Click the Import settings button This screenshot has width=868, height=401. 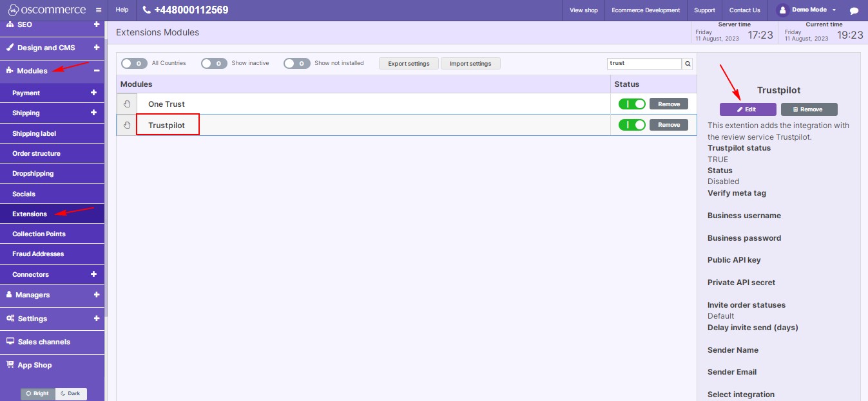click(x=470, y=64)
